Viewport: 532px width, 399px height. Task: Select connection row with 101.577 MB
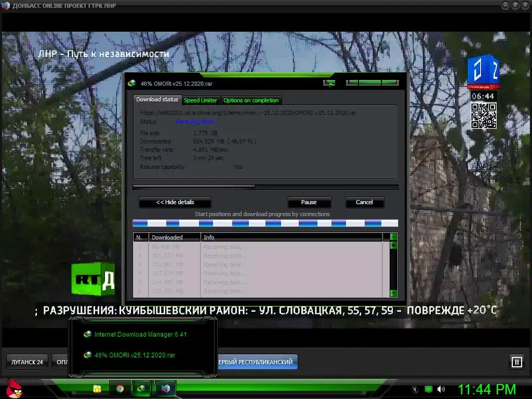pyautogui.click(x=258, y=256)
